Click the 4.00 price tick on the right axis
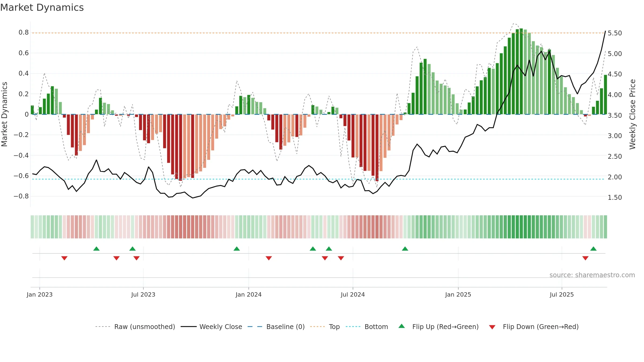Viewport: 644px width, 362px height. point(615,95)
